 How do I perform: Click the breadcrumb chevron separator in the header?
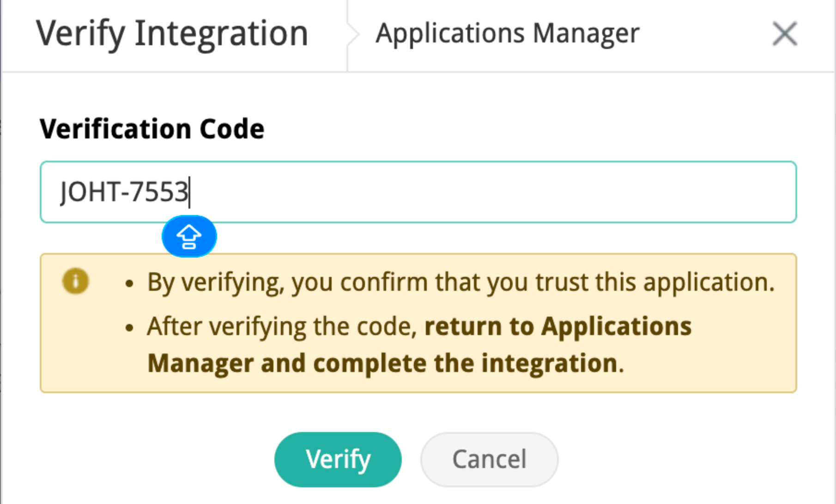pos(353,35)
